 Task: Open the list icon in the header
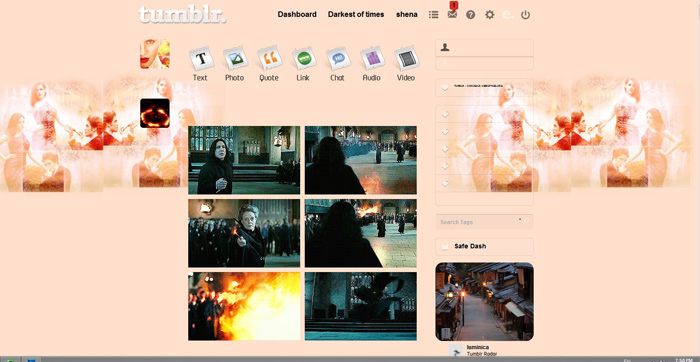tap(433, 15)
